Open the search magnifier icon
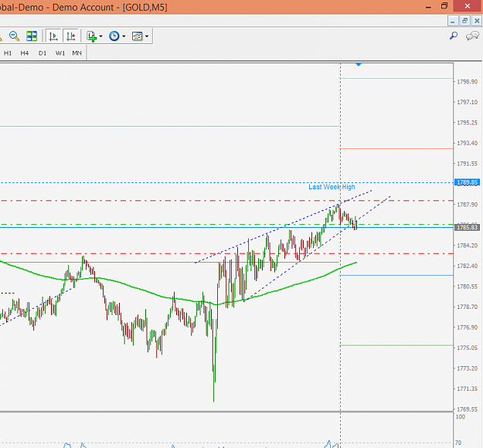Viewport: 483px width, 448px height. point(454,36)
